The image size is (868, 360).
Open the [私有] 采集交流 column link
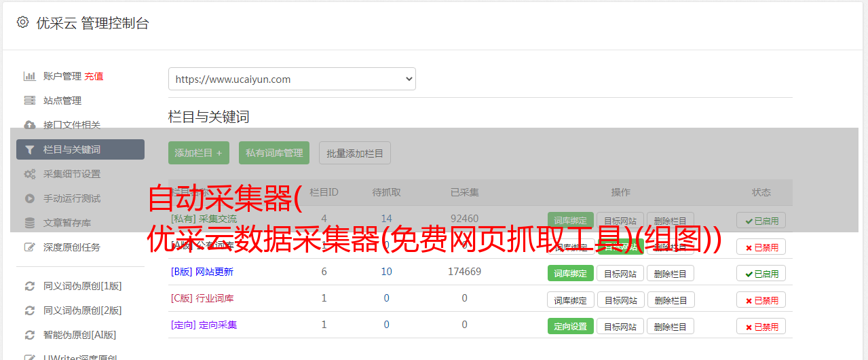[x=204, y=219]
